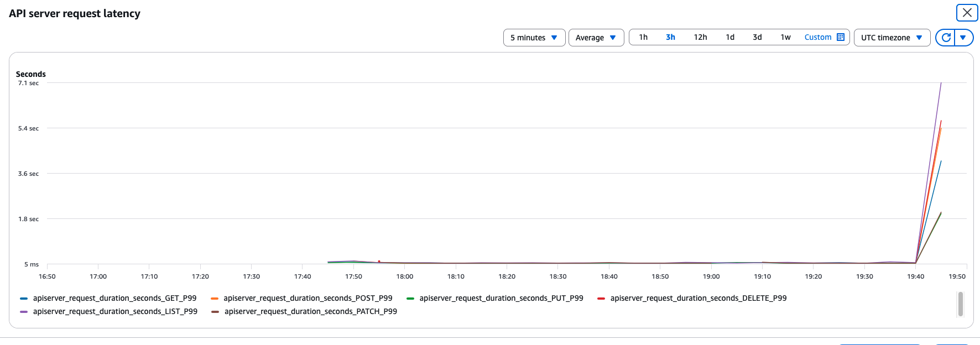
Task: Toggle the POST_P99 orange legend swatch
Action: 215,299
